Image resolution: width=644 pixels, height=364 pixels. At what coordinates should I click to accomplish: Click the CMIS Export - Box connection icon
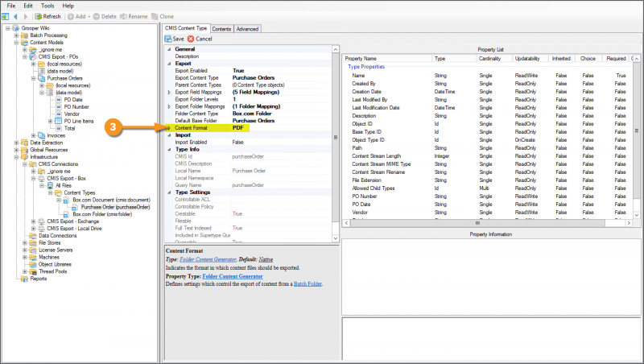(42, 178)
